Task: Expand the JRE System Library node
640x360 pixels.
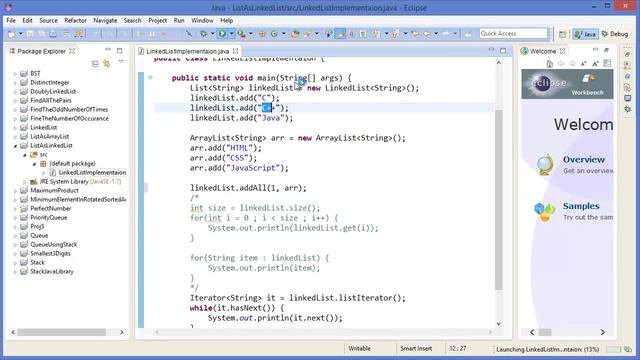Action: 24,182
